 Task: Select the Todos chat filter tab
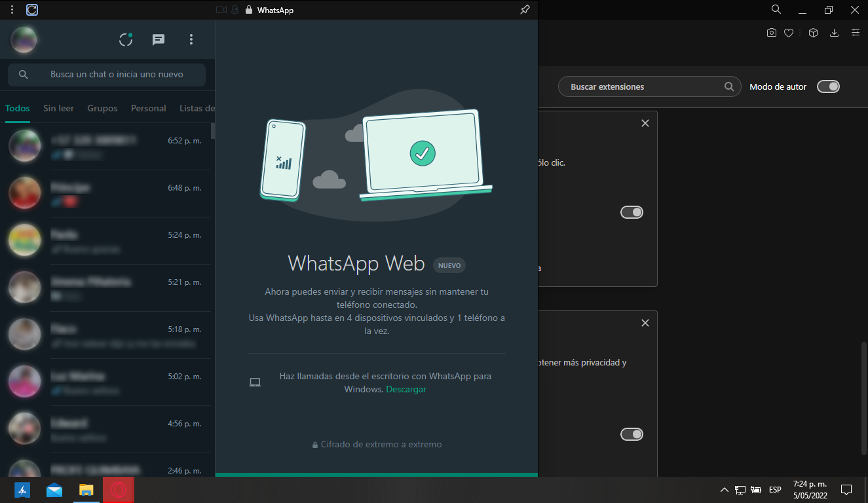click(x=18, y=108)
